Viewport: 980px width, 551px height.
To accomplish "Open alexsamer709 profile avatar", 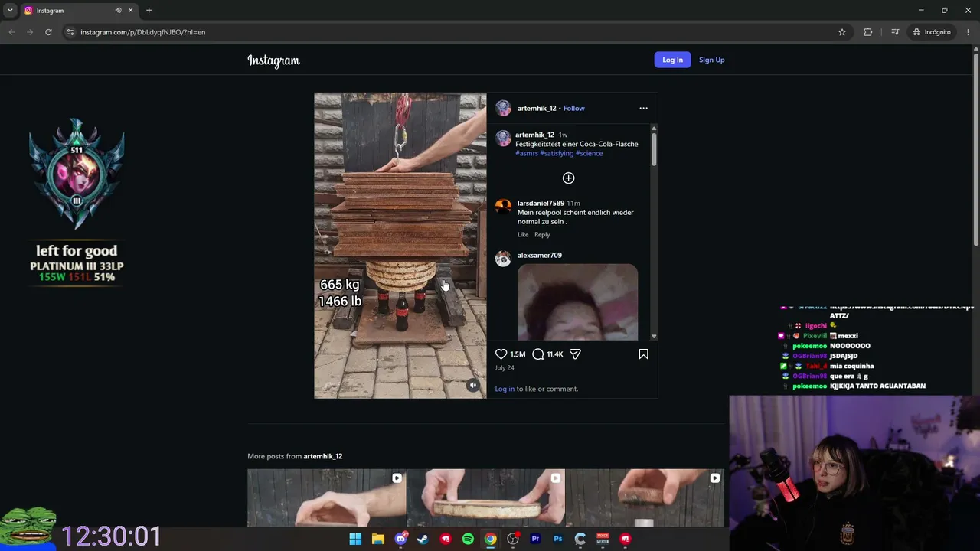I will 503,259.
